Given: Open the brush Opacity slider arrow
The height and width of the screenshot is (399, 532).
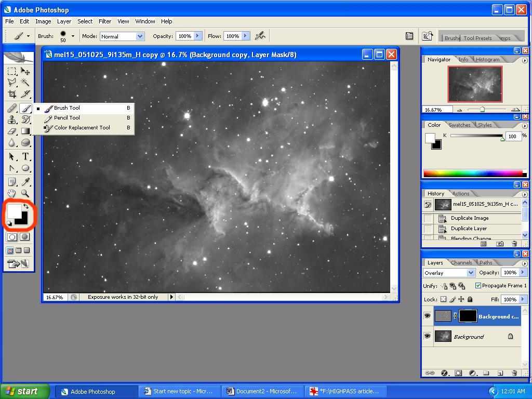Looking at the screenshot, I should pos(197,36).
